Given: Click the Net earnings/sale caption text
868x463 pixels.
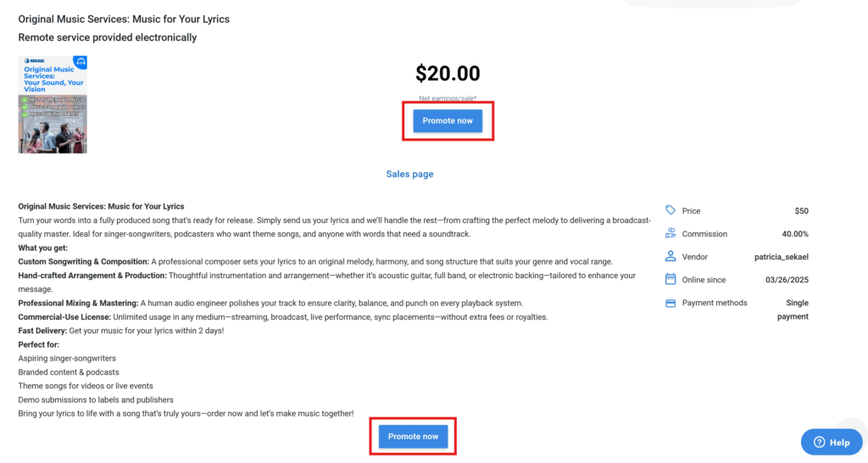Looking at the screenshot, I should point(448,98).
